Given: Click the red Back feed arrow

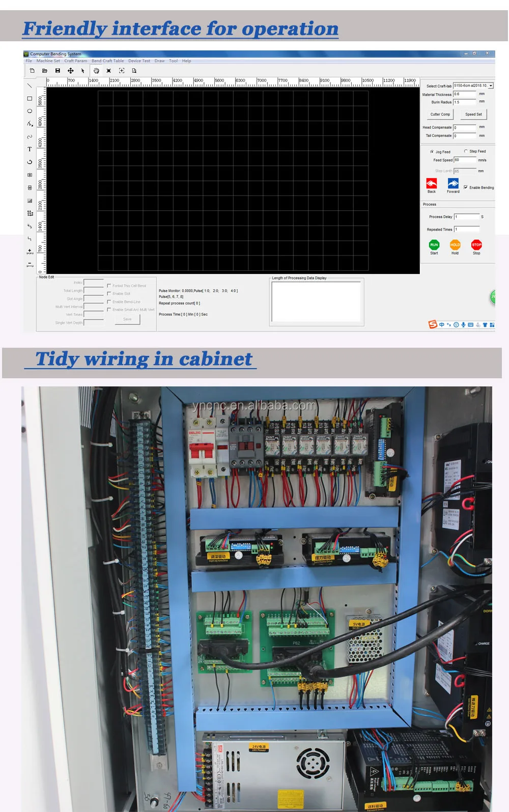Looking at the screenshot, I should point(432,184).
